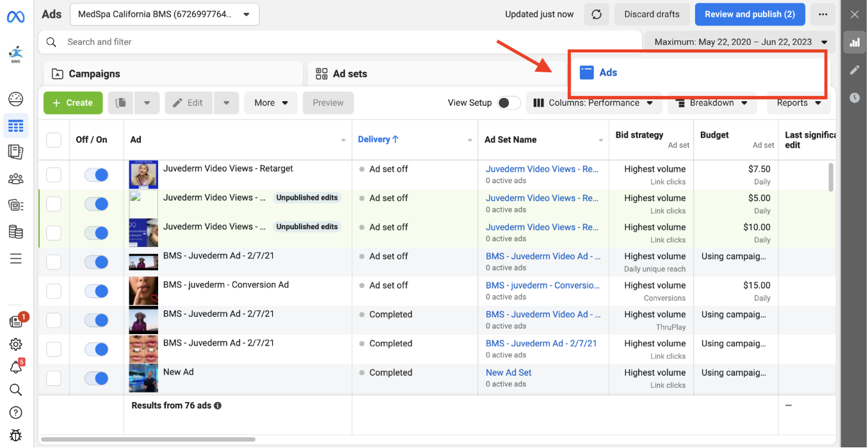The image size is (868, 448).
Task: Open the three-dots more options button
Action: pyautogui.click(x=823, y=14)
